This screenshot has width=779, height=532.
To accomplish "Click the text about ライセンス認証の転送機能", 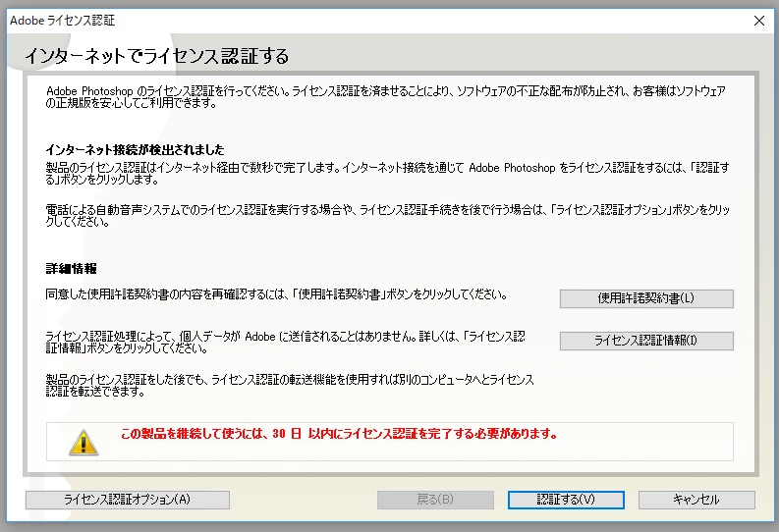I will point(290,386).
